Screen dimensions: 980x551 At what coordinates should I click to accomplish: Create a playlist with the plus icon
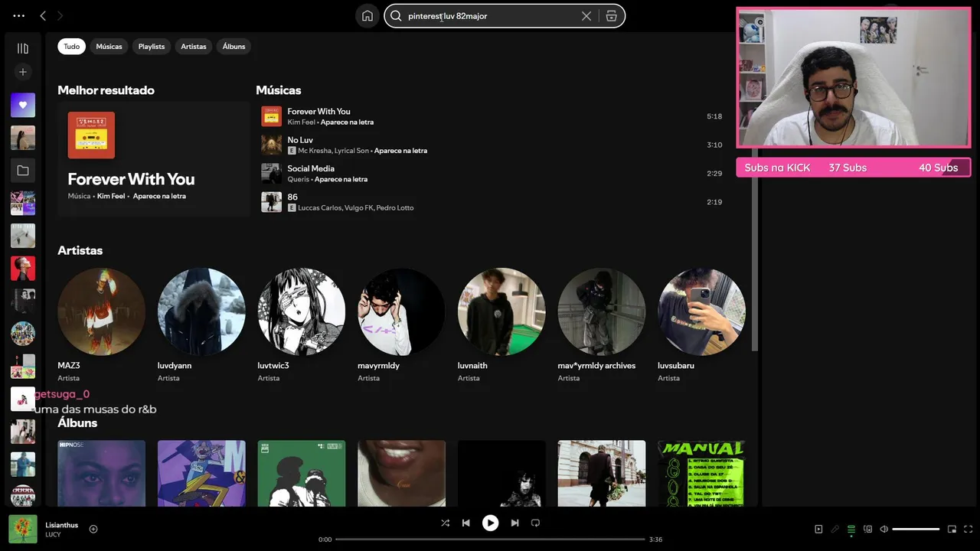tap(23, 72)
